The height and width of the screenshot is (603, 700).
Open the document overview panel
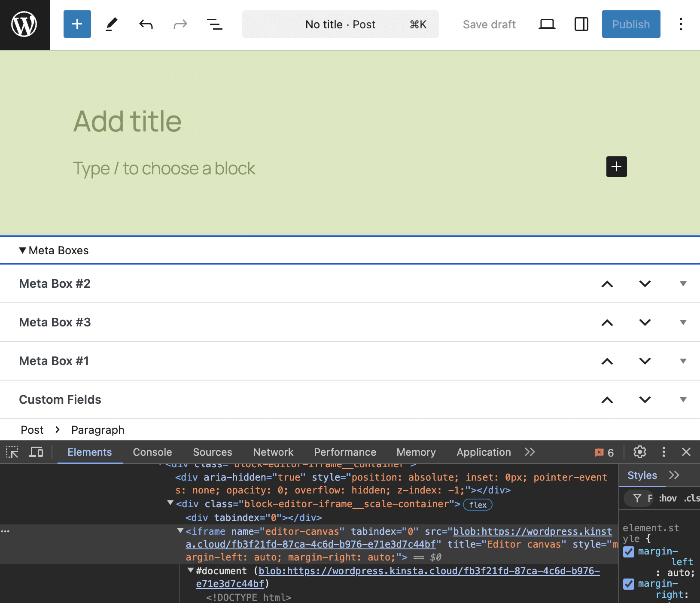[x=215, y=24]
